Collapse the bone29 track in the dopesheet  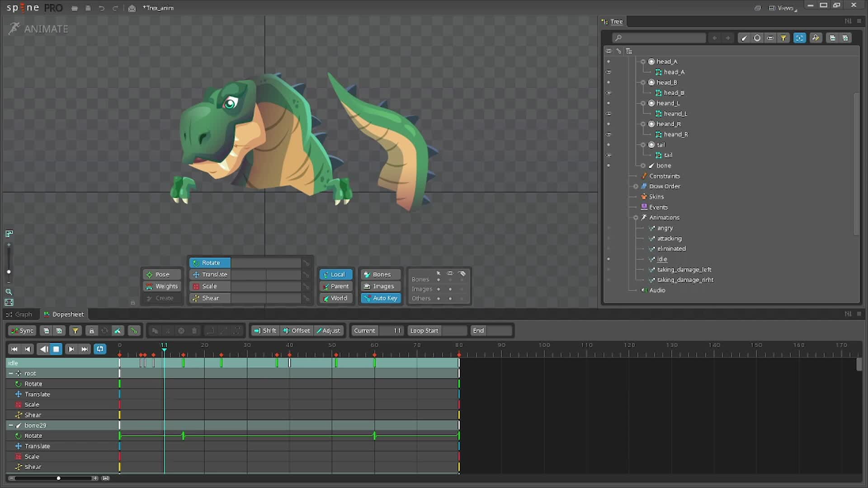point(10,425)
